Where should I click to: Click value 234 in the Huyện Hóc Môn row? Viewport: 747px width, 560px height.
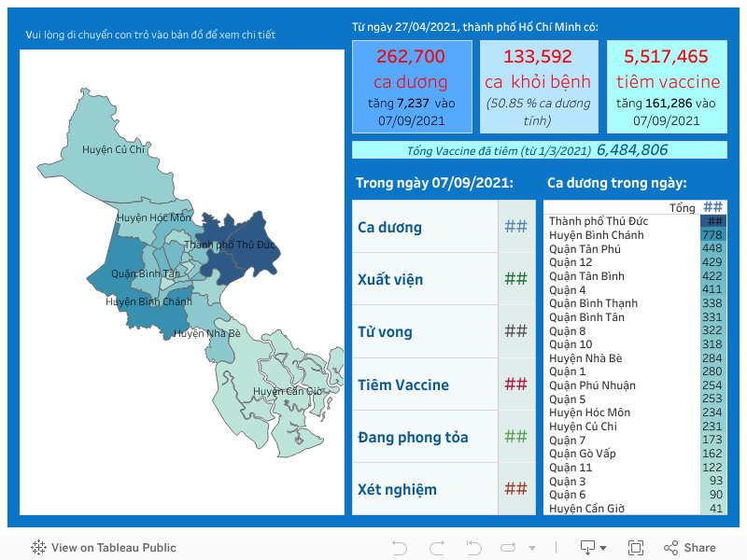712,413
